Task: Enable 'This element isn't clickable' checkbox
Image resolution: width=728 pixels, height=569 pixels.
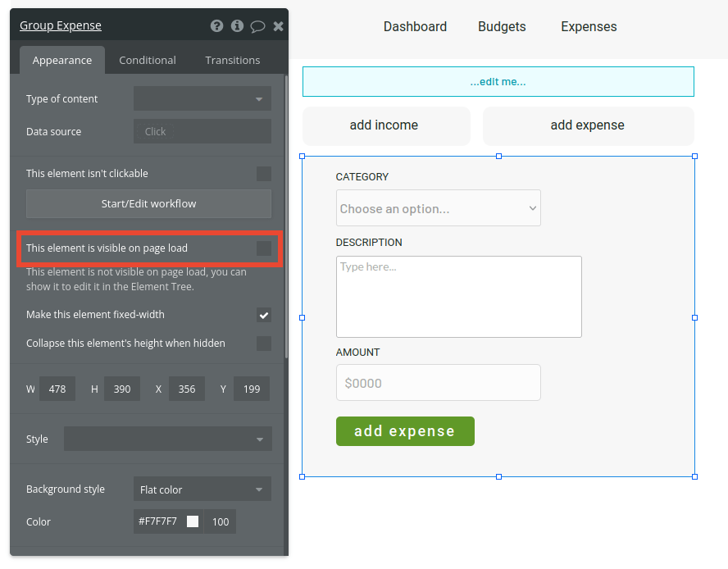Action: click(x=264, y=173)
